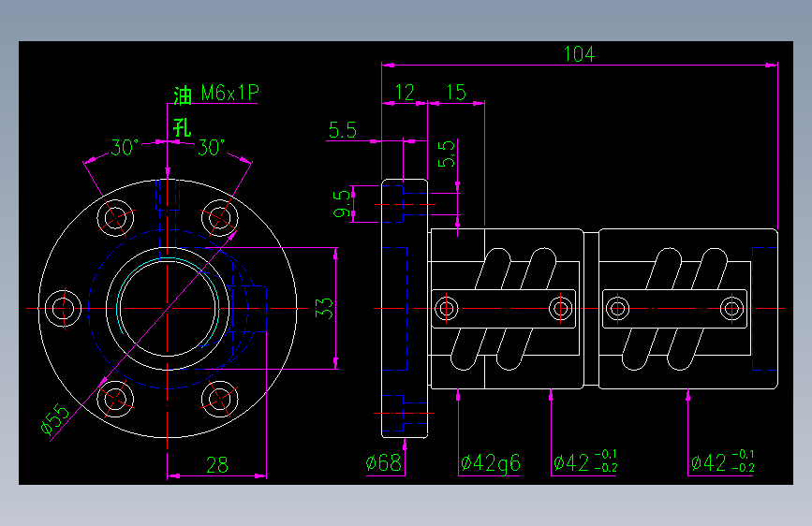This screenshot has width=812, height=526.
Task: Select the rightmost ø42 -0.1/-0.2 tolerance label
Action: tap(722, 461)
